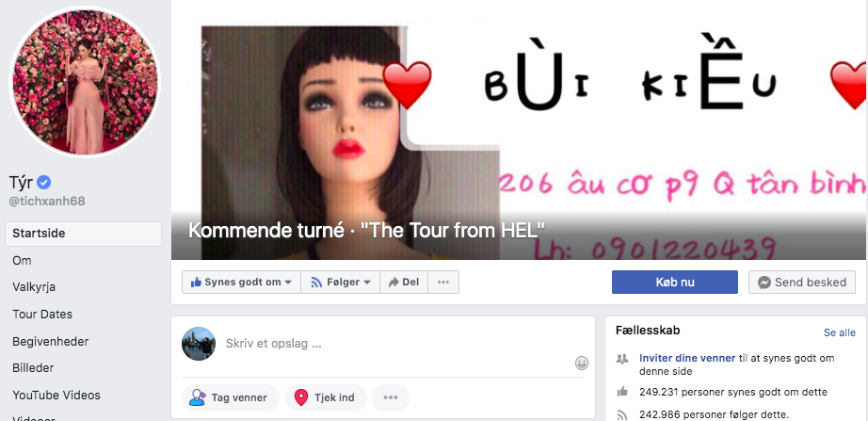Click the Se alle link in Fællesskab
This screenshot has height=421, width=868.
click(x=839, y=332)
